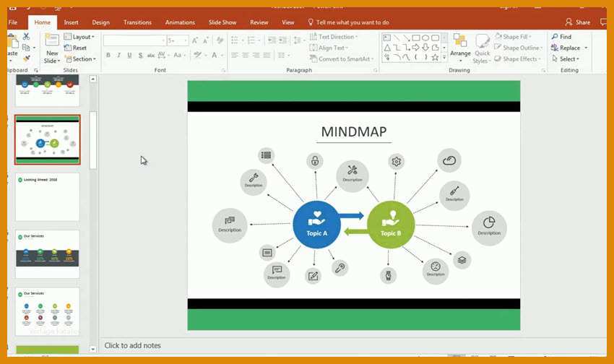Screen dimensions: 614x364
Task: Open the character spacing AV icon
Action: [x=161, y=55]
